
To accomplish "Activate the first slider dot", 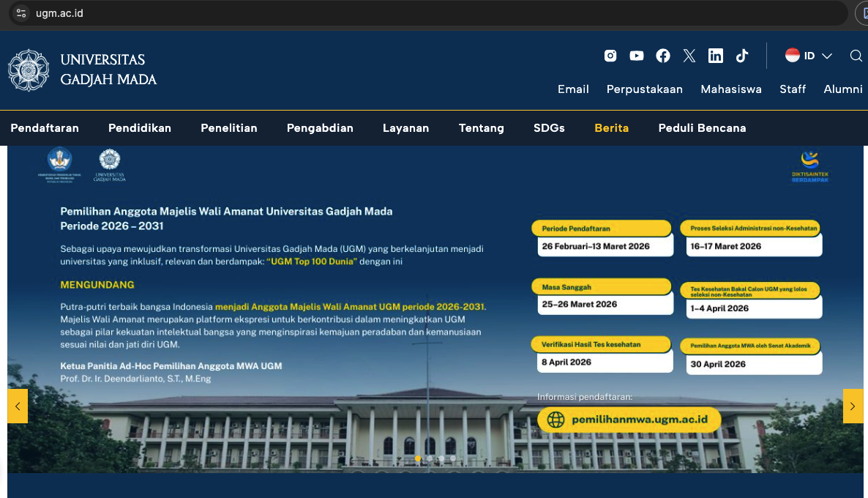I will coord(418,458).
